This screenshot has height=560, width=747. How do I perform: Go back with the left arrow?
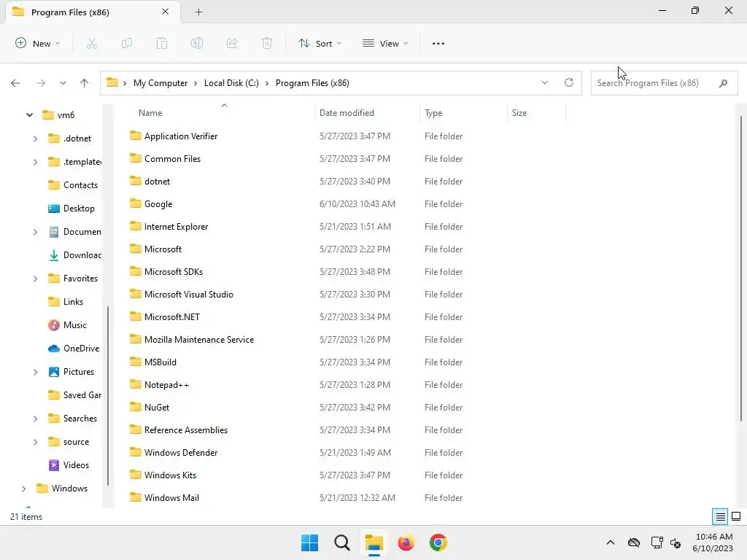coord(15,83)
